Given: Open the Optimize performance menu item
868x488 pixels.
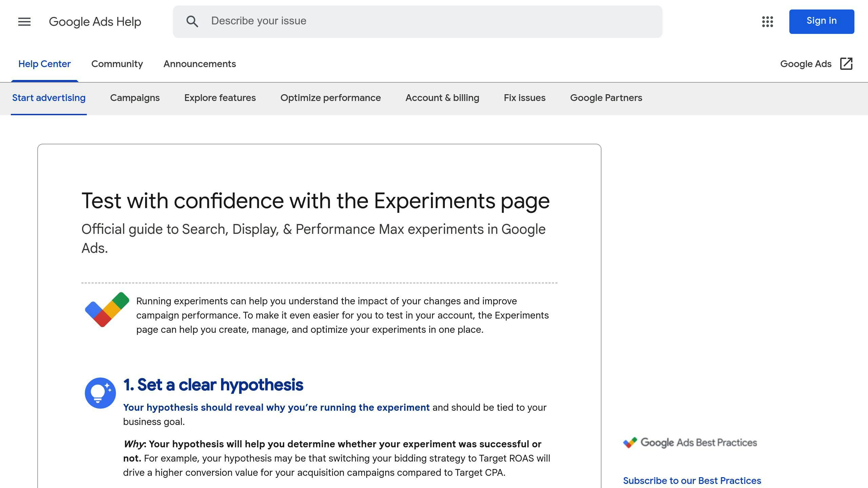Looking at the screenshot, I should coord(331,98).
